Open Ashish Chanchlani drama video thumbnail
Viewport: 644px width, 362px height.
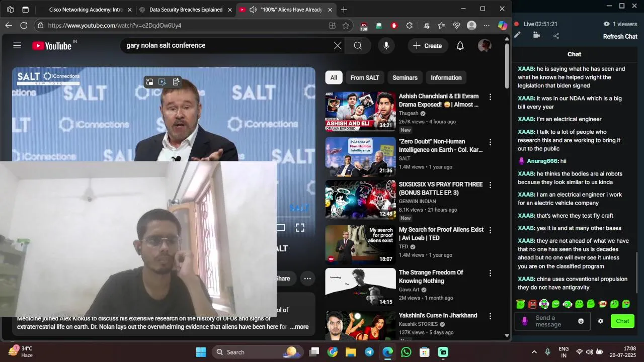click(x=360, y=111)
